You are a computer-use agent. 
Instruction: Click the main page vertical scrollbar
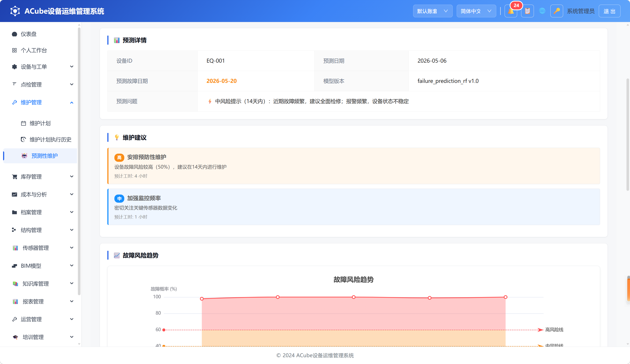pos(628,135)
